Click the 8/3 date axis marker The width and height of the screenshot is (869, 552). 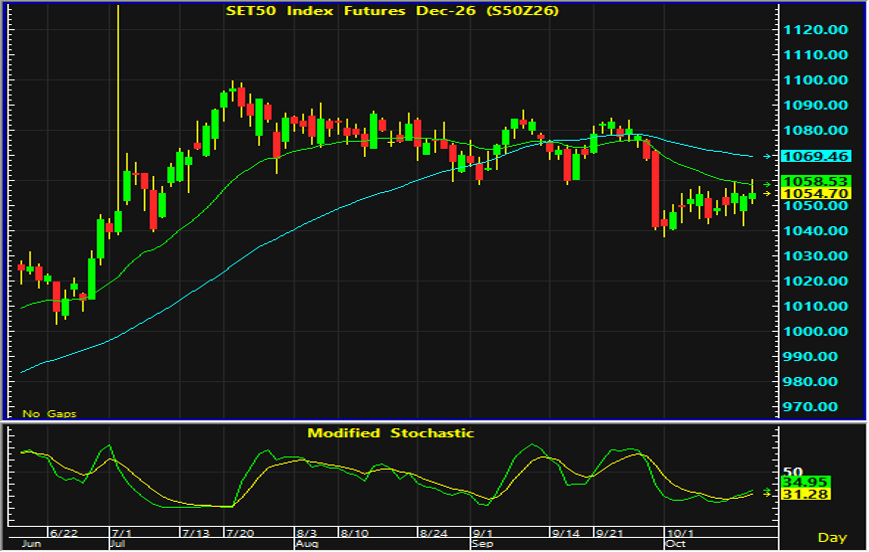306,533
